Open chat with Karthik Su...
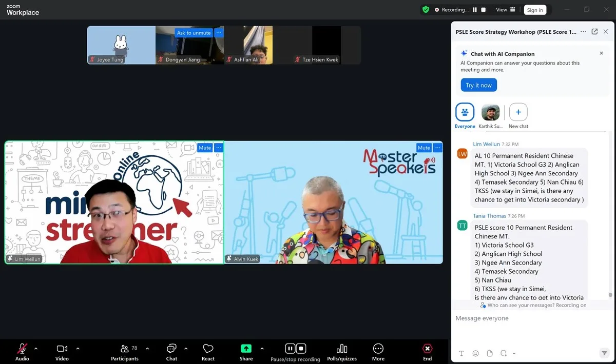616x364 pixels. tap(491, 116)
